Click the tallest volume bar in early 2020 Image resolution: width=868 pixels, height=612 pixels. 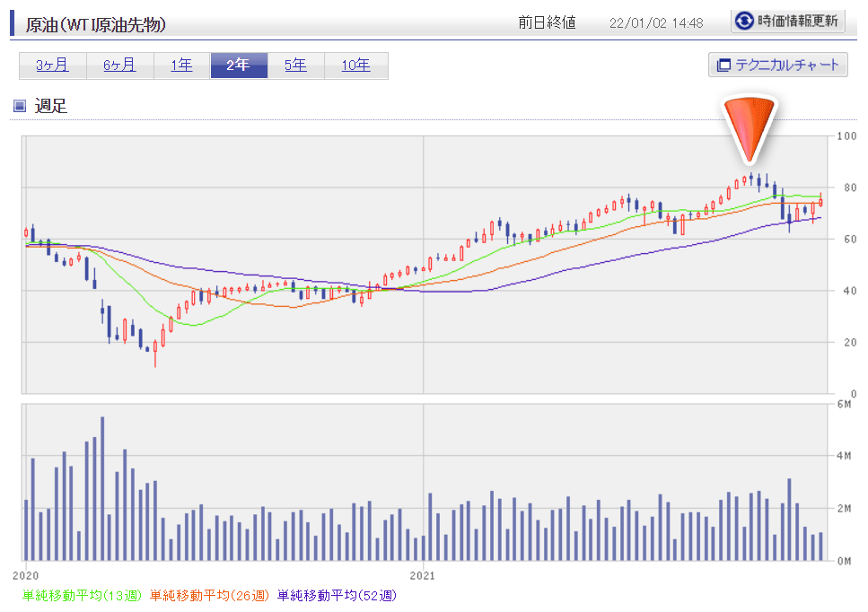tap(102, 488)
